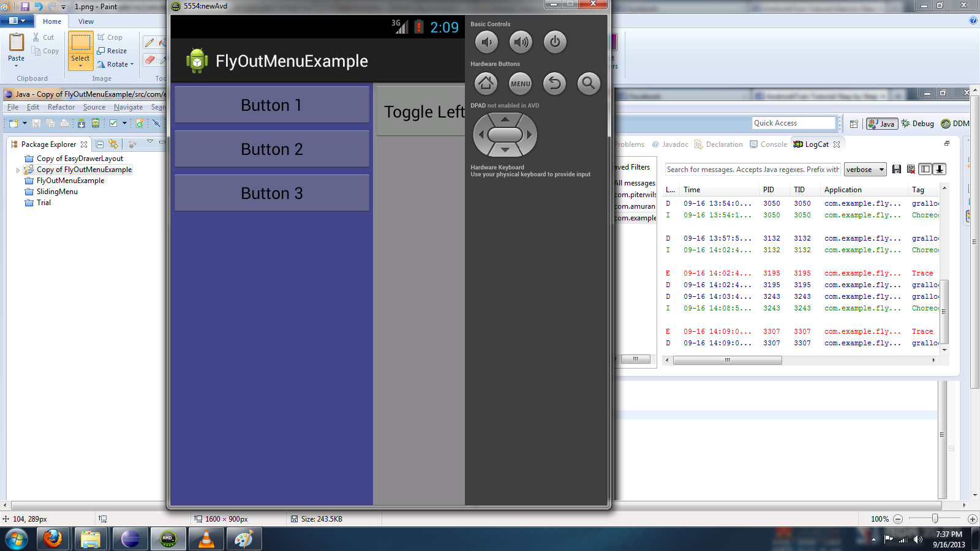Image resolution: width=980 pixels, height=551 pixels.
Task: Toggle Link with Editor in Package Explorer
Action: [x=113, y=144]
